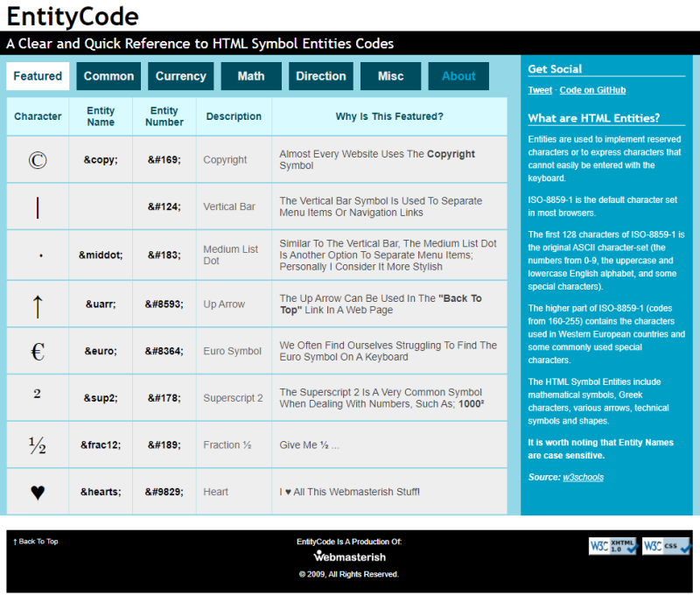Click the Tweet link
This screenshot has width=700, height=595.
pos(540,89)
